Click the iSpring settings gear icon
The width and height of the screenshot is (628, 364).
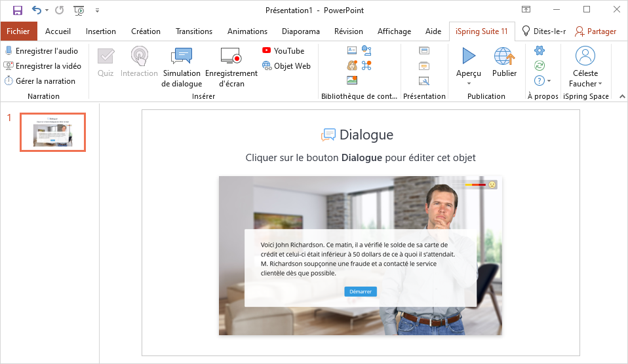click(x=540, y=50)
